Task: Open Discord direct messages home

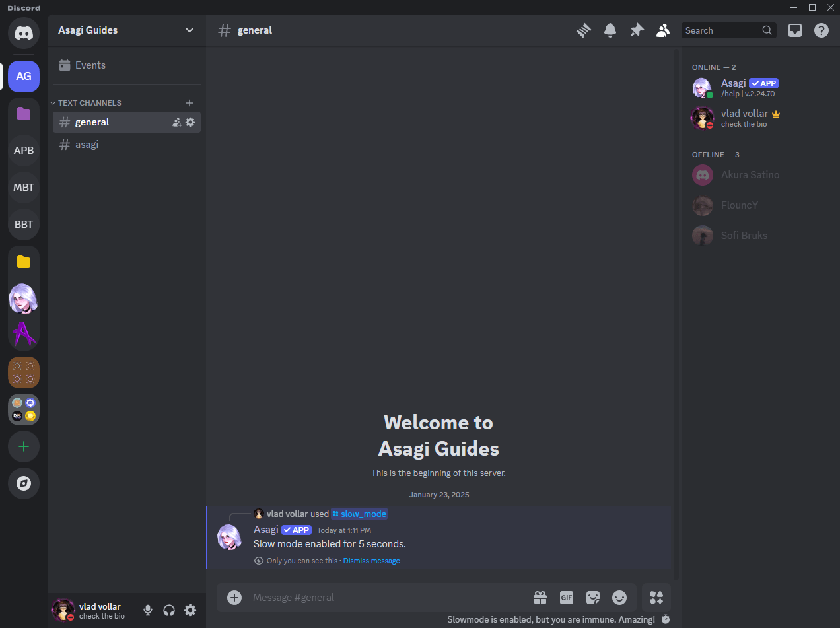Action: point(24,32)
